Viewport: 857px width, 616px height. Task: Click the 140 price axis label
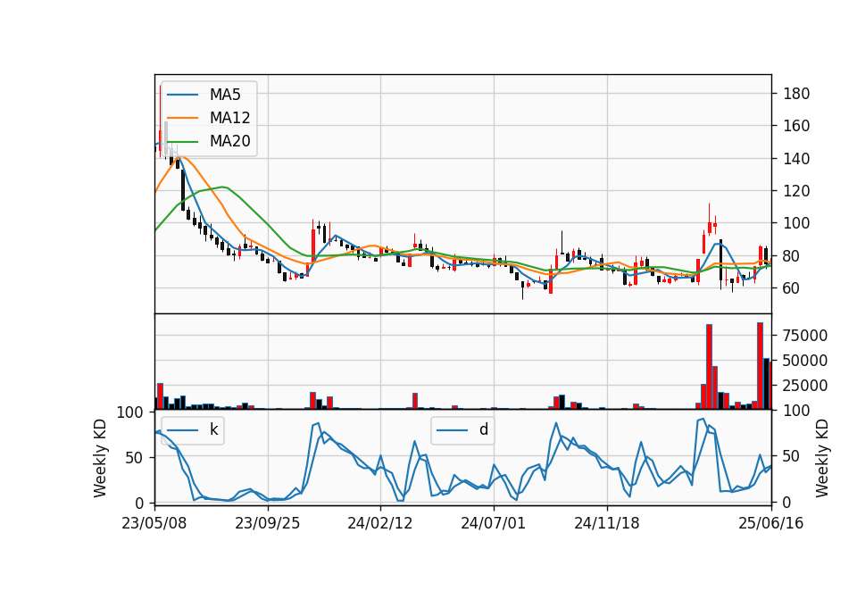tap(796, 159)
